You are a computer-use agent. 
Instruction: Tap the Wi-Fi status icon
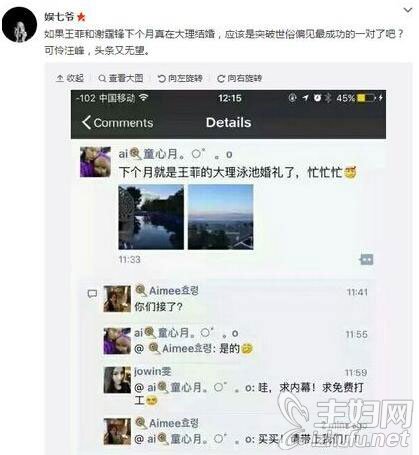point(144,98)
